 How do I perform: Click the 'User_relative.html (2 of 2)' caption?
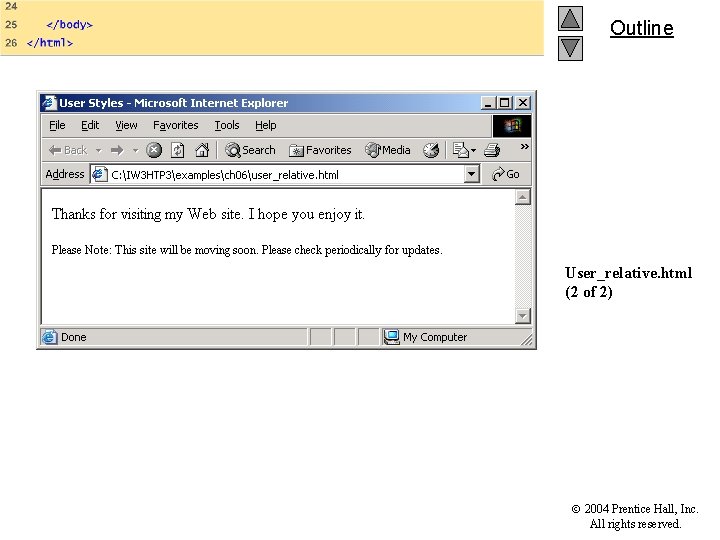pos(628,282)
